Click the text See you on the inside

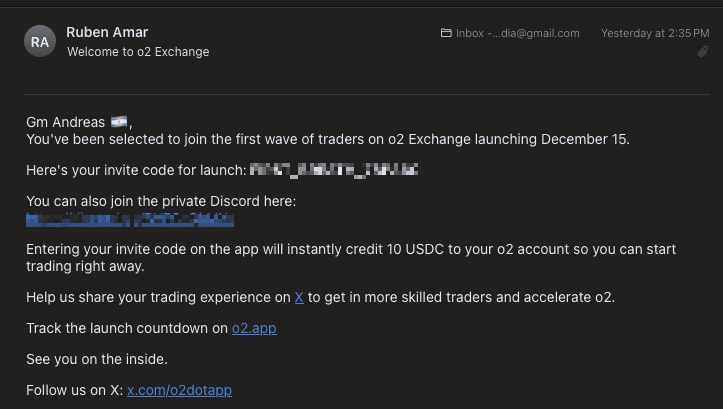pos(97,359)
